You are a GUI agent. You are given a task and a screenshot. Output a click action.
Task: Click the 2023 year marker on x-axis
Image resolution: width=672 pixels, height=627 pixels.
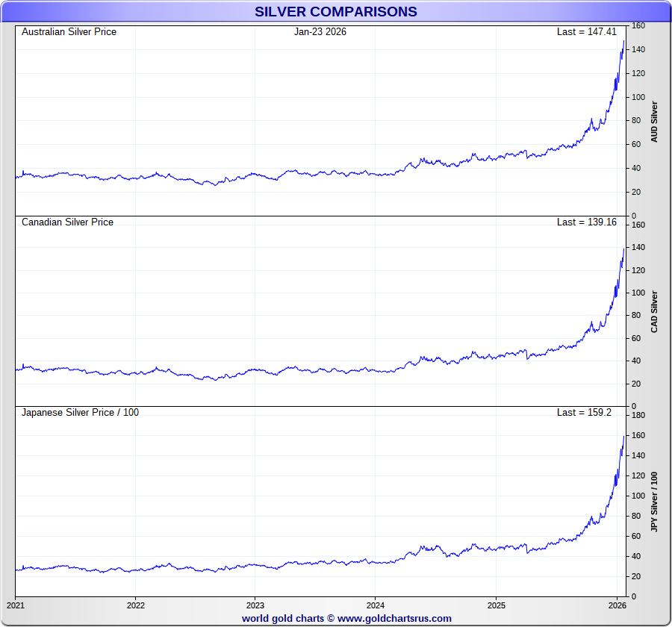(255, 605)
